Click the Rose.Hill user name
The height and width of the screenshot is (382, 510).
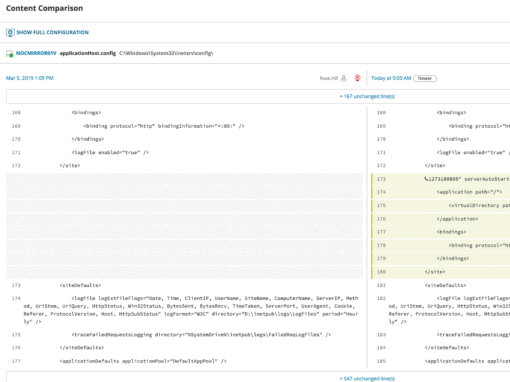329,78
